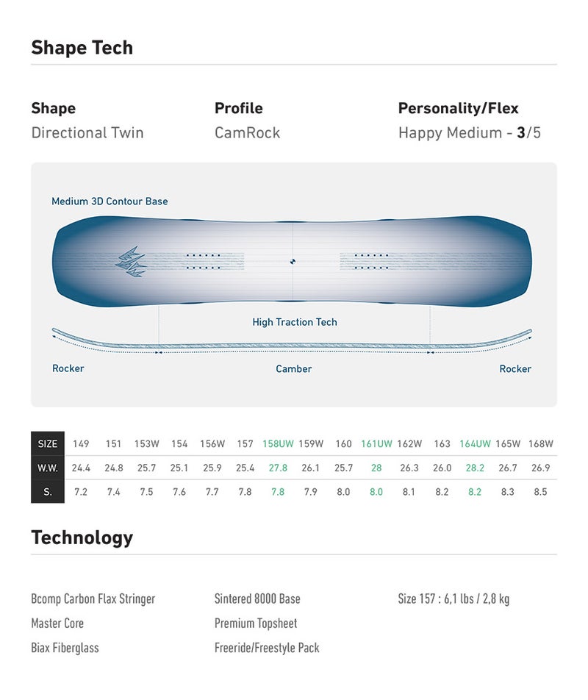Image resolution: width=588 pixels, height=700 pixels.
Task: Click the right camber transition arrow marker
Action: pos(430,353)
